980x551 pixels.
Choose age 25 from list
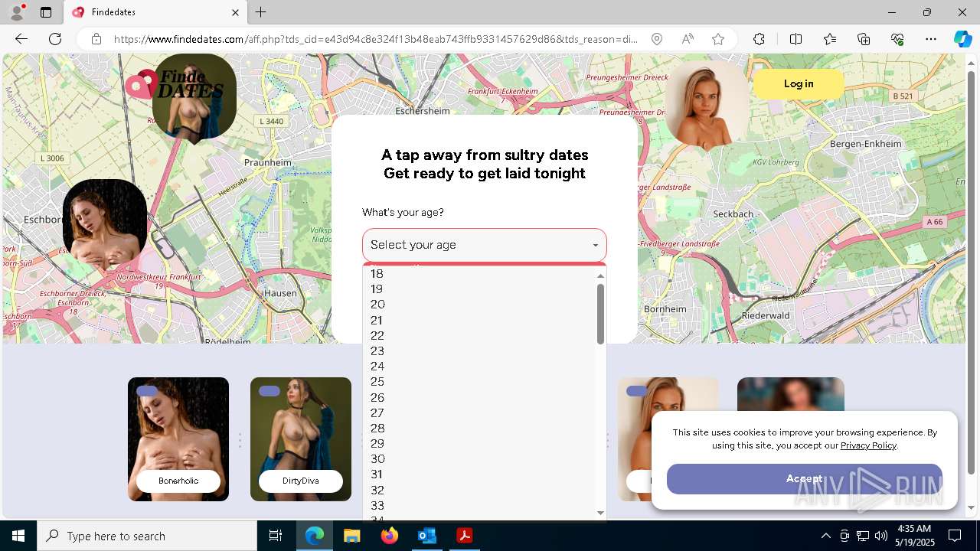click(479, 382)
